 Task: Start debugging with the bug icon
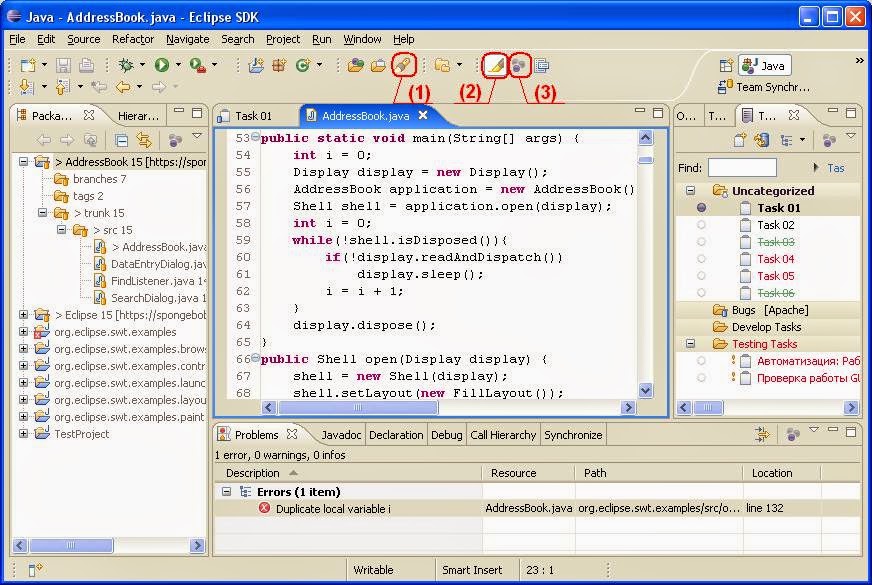click(126, 66)
